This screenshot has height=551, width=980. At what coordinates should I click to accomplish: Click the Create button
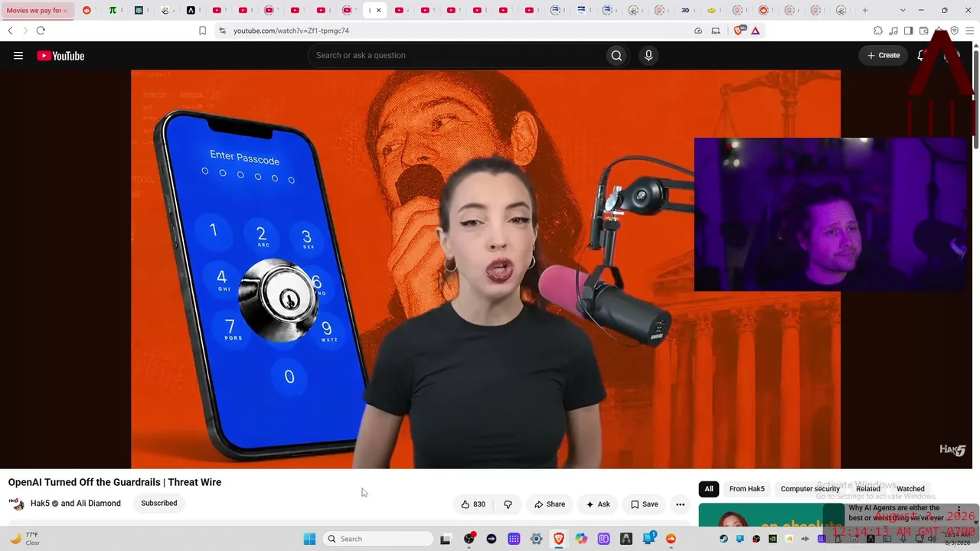(884, 55)
